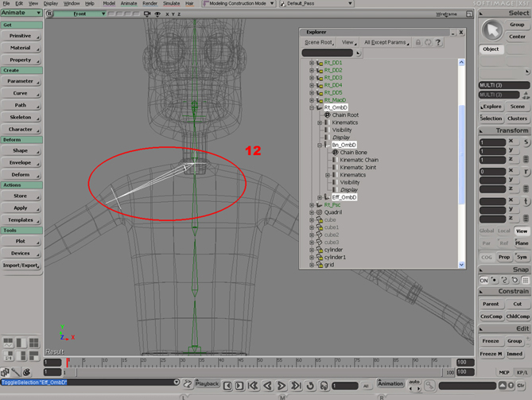
Task: Click the Chain Root icon under Rt_OmbD
Action: point(327,115)
